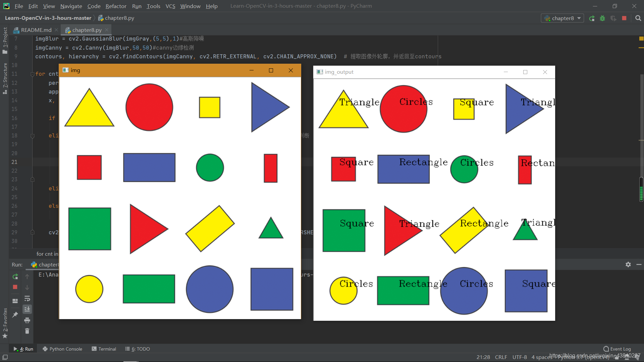Expand the Run console settings gear menu
Viewport: 644px width, 362px height.
pyautogui.click(x=628, y=264)
